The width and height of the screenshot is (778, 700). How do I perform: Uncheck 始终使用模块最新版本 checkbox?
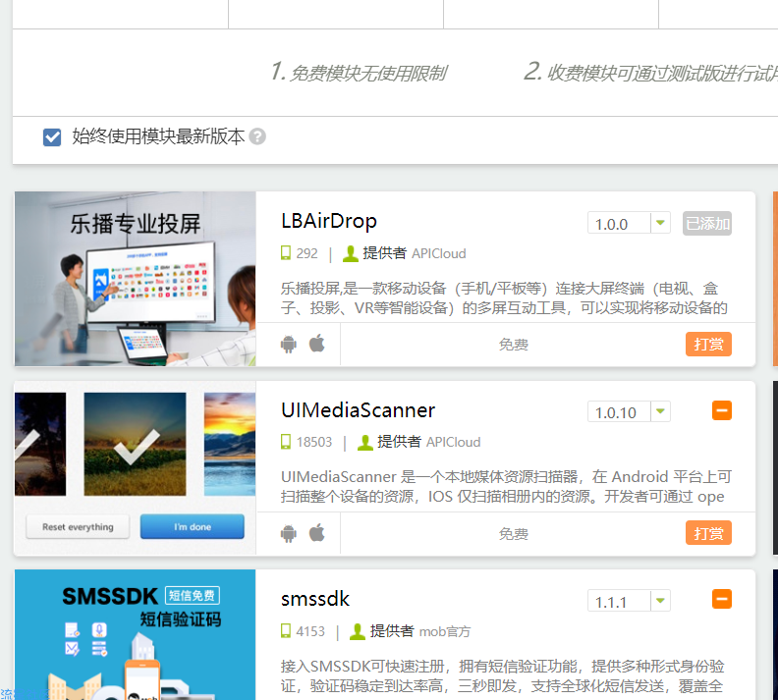point(52,137)
